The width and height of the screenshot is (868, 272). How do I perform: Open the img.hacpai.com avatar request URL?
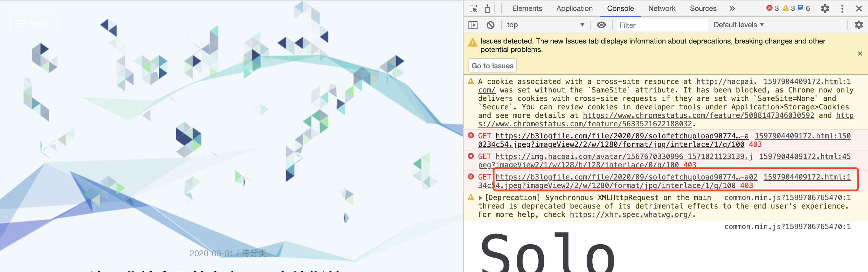pos(624,156)
